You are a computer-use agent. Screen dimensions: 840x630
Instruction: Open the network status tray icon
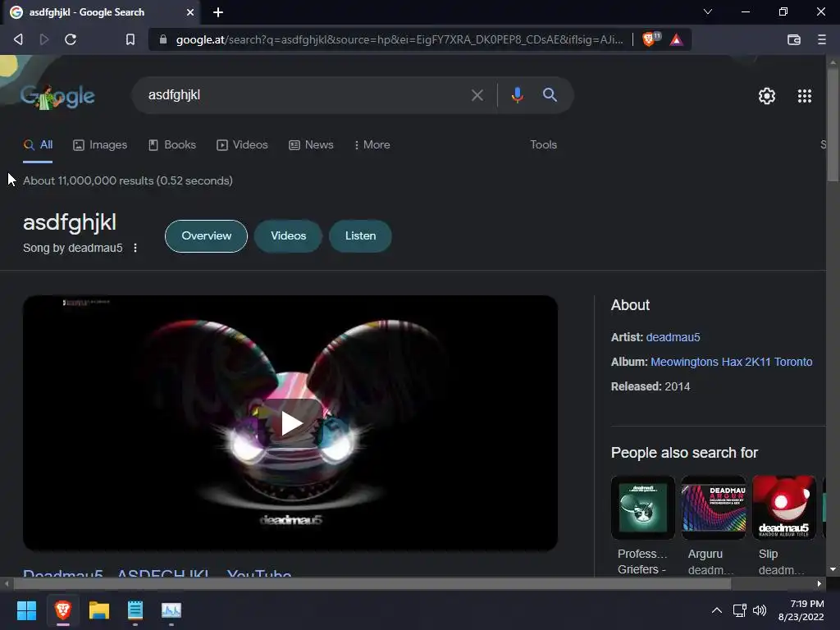(740, 610)
